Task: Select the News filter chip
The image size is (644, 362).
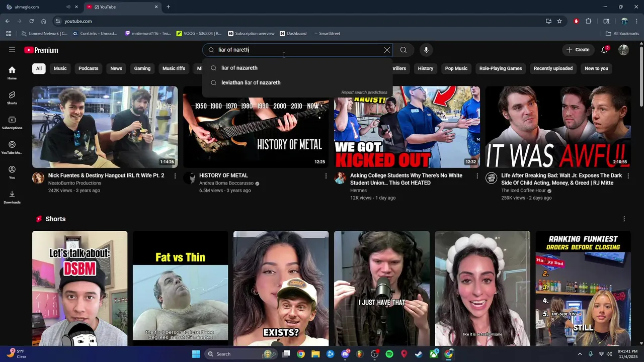Action: [x=116, y=68]
